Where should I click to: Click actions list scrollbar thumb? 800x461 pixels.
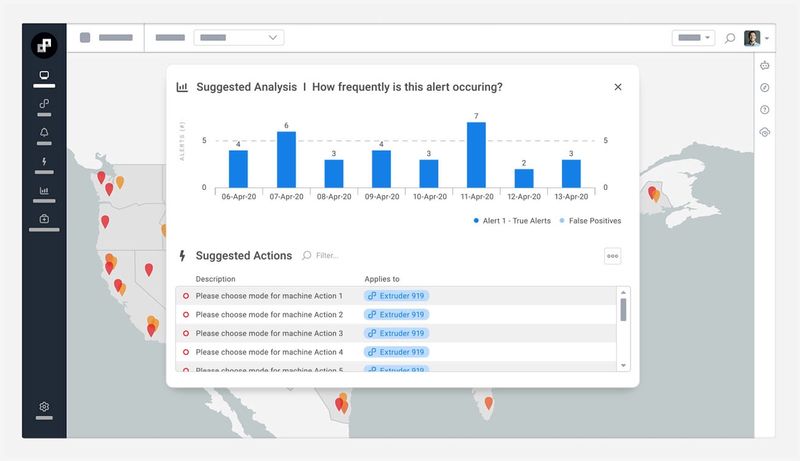click(623, 310)
